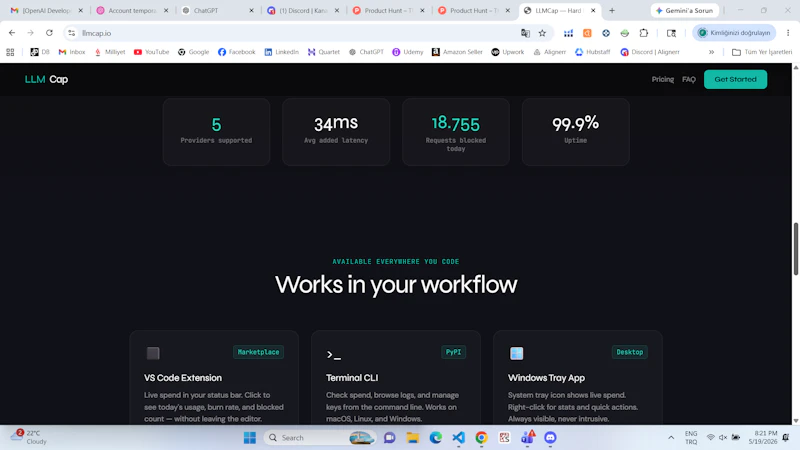The image size is (800, 450).
Task: Switch to the Account temporarily tab
Action: pyautogui.click(x=132, y=10)
